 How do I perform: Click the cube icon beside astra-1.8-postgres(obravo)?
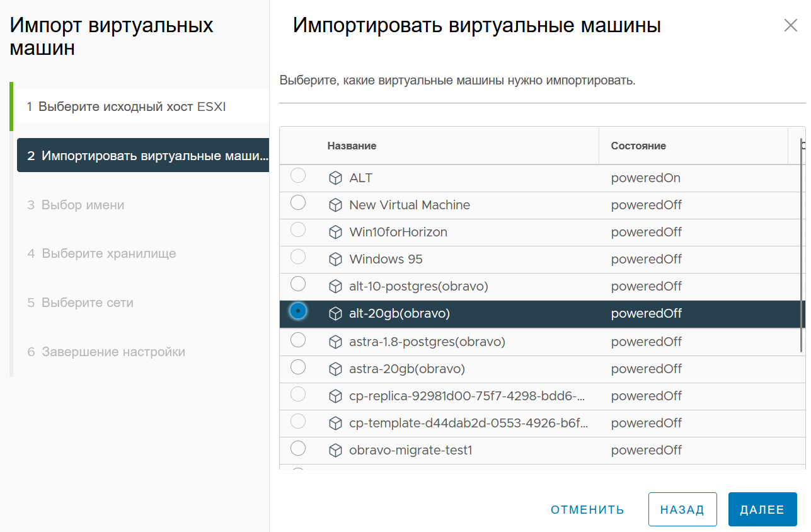(x=335, y=342)
